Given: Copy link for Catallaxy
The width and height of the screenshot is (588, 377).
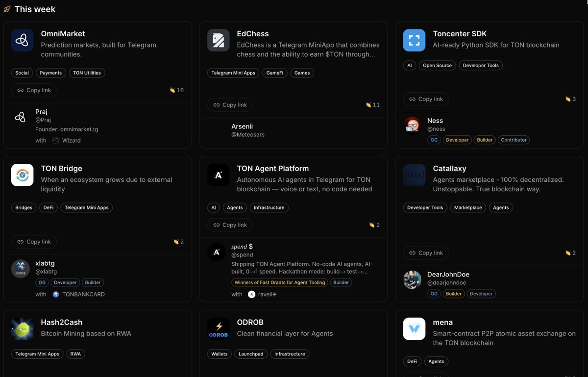Looking at the screenshot, I should (x=426, y=253).
